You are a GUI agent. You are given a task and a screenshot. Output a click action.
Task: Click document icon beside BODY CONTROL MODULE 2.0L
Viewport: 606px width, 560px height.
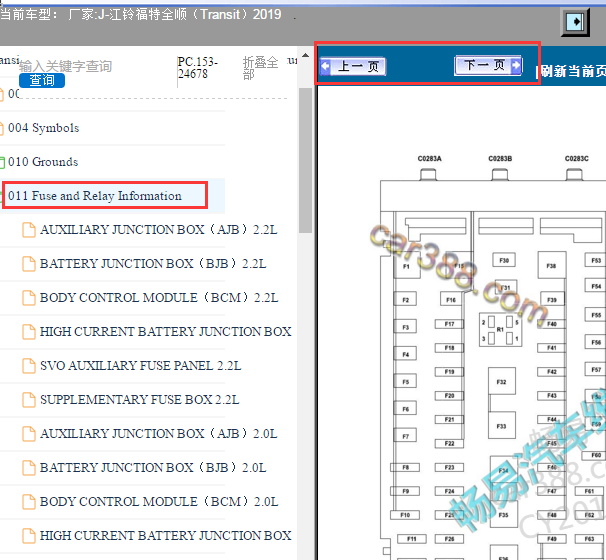point(29,502)
